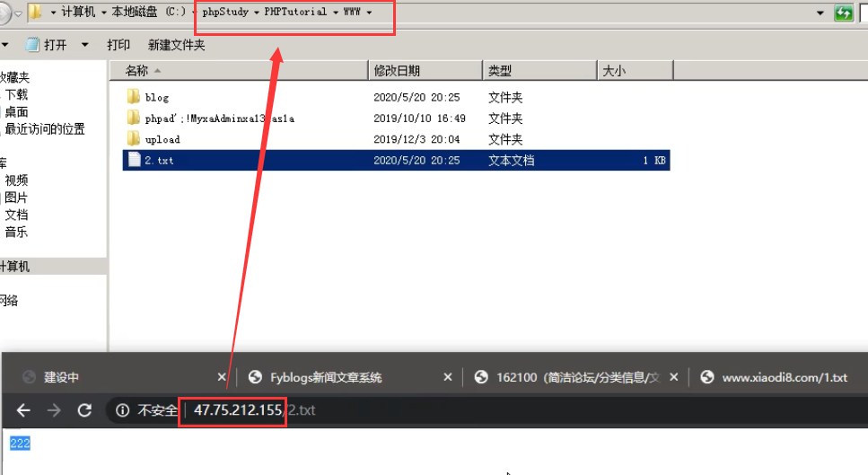
Task: Click the 打印 toolbar button
Action: [x=118, y=45]
